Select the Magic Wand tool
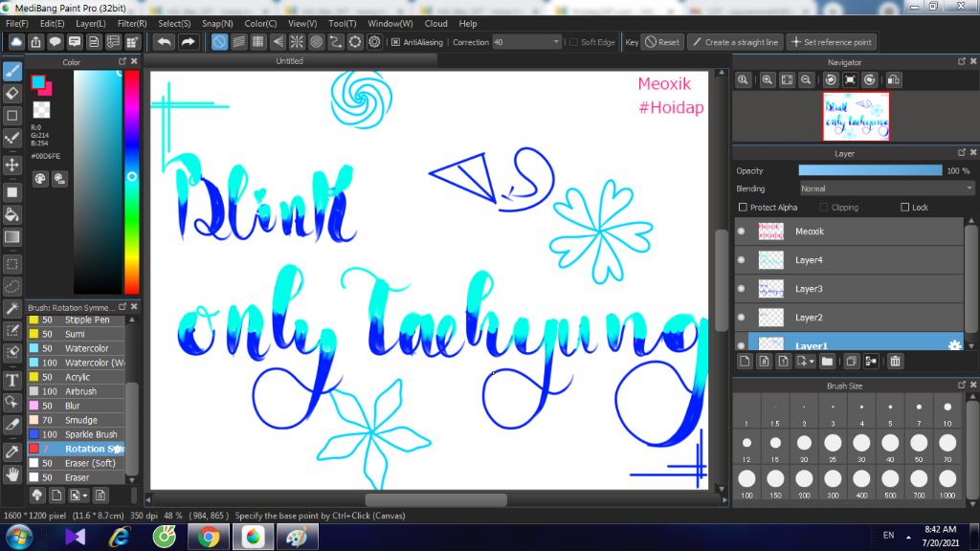 11,308
